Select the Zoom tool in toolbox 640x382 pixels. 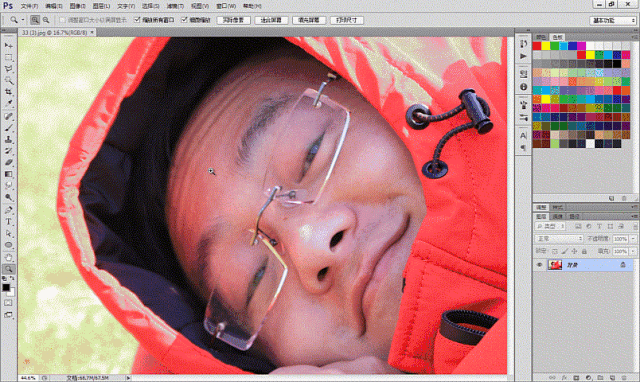point(8,269)
